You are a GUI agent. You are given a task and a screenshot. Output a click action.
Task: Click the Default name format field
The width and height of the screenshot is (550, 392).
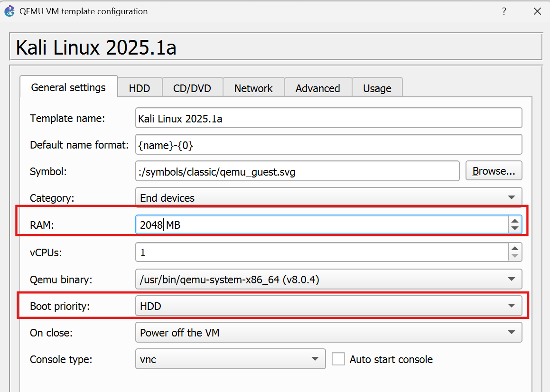tap(329, 145)
